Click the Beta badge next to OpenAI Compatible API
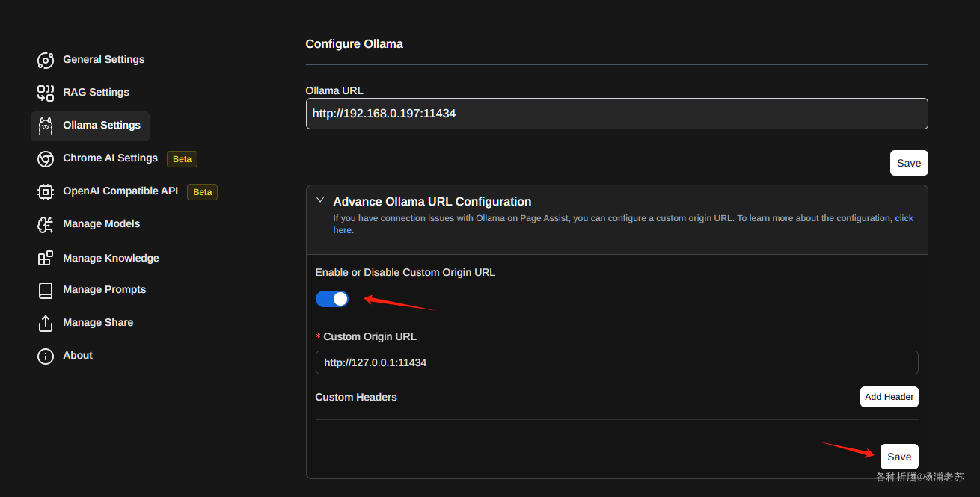The height and width of the screenshot is (497, 980). (202, 192)
